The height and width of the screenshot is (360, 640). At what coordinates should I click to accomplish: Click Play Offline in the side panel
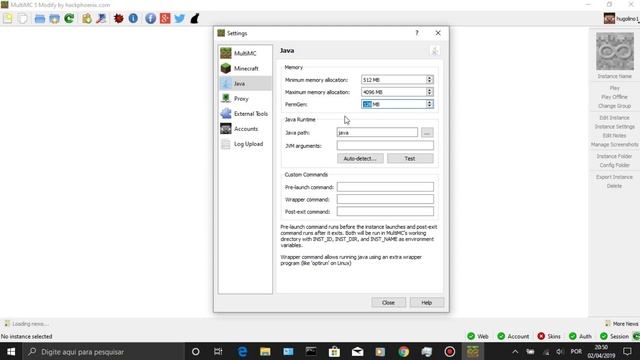point(614,97)
